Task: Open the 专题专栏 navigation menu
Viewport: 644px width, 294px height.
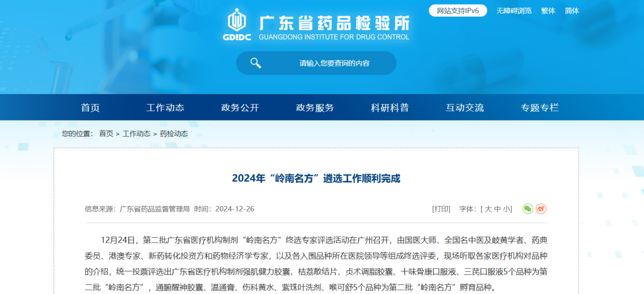Action: point(539,107)
